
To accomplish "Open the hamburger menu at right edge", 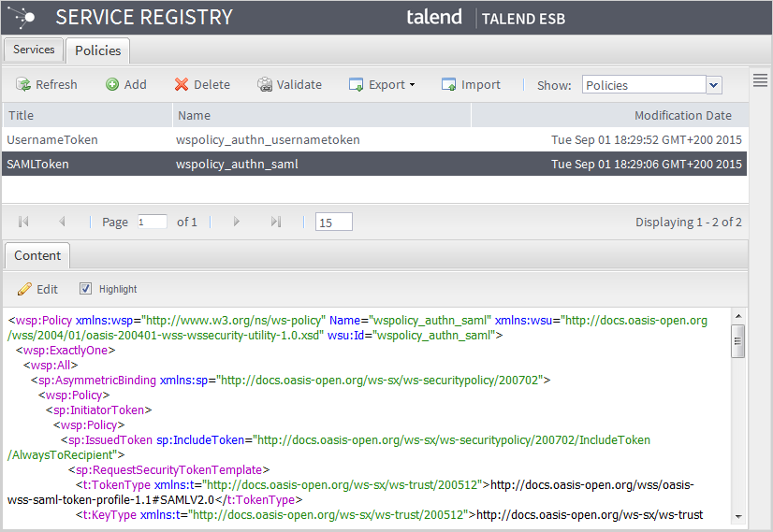I will 760,79.
